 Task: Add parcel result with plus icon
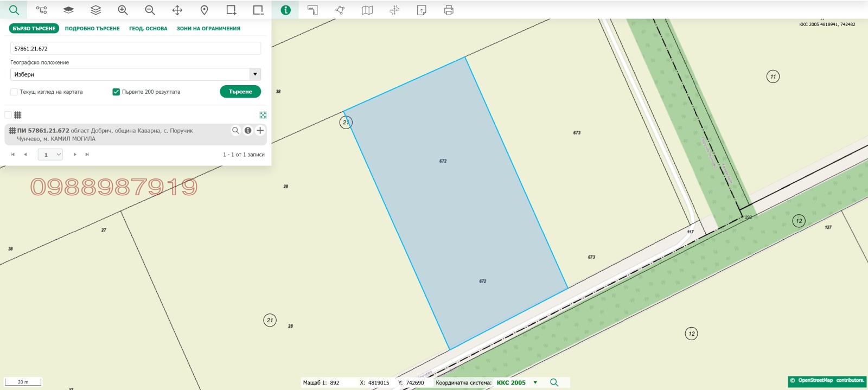260,131
